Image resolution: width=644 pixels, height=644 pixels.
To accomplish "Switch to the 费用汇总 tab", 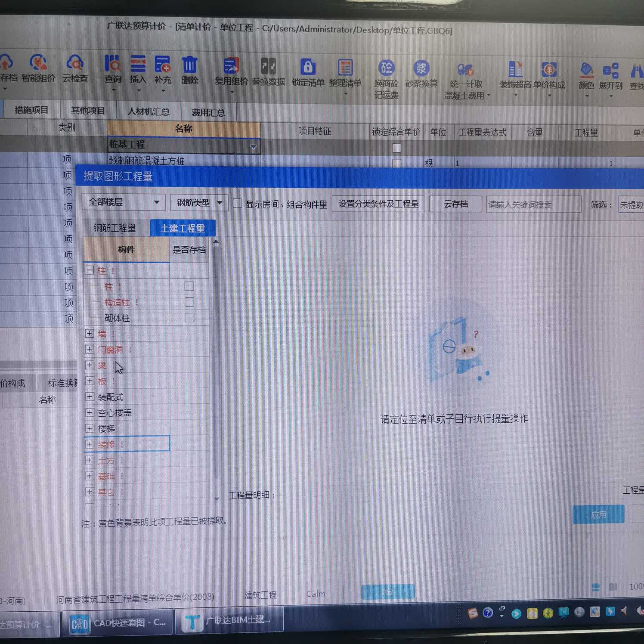I will [x=208, y=112].
